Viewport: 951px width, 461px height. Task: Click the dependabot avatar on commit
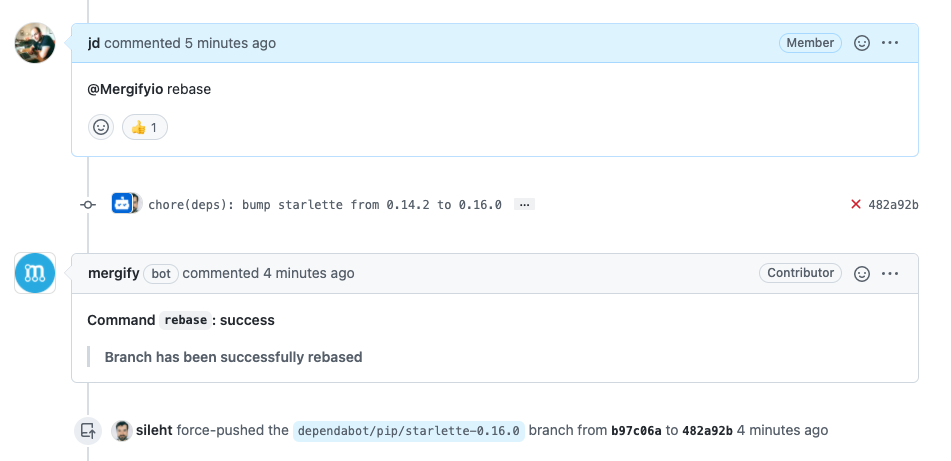(x=122, y=203)
